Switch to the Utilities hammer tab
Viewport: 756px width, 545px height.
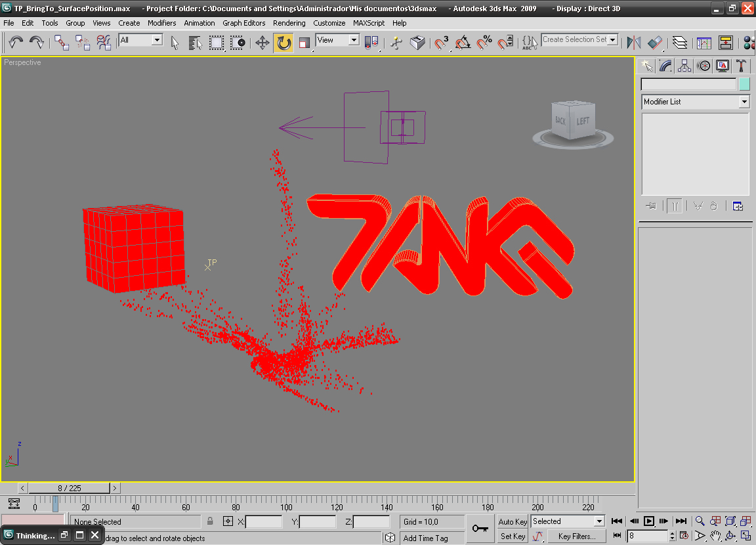point(741,66)
